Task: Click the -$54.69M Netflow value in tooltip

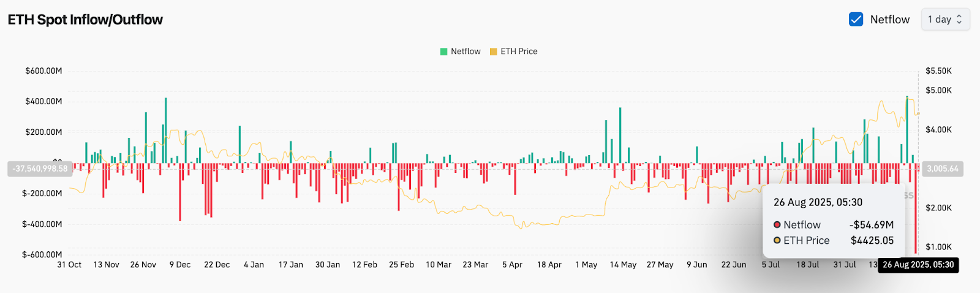Action: coord(871,225)
